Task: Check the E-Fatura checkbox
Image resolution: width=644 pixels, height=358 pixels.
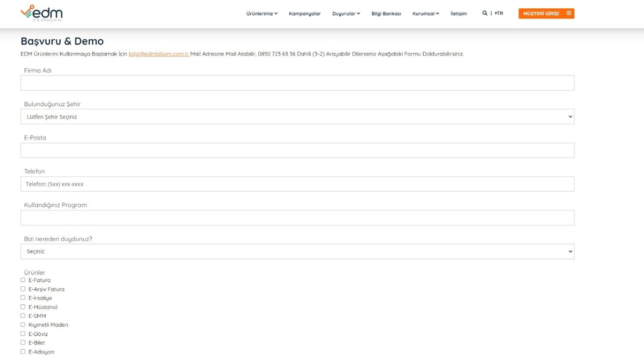Action: pos(23,280)
